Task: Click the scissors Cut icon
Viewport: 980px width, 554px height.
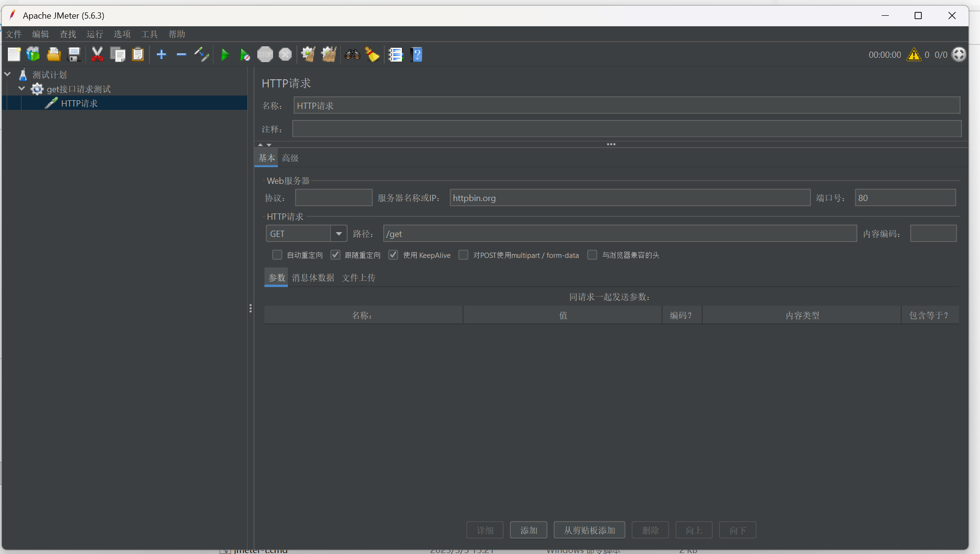Action: [x=97, y=54]
